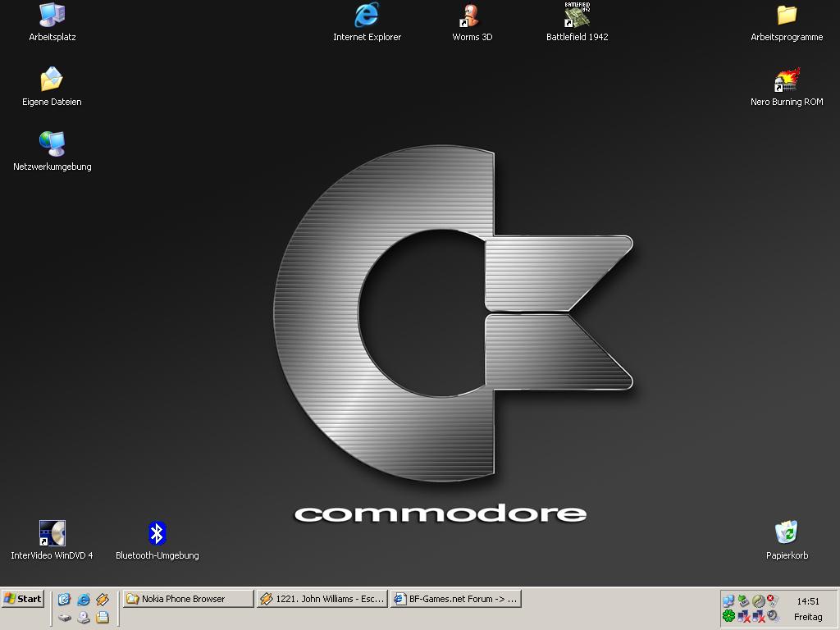
Task: Click the green arrow device tray icon
Action: coord(743,600)
